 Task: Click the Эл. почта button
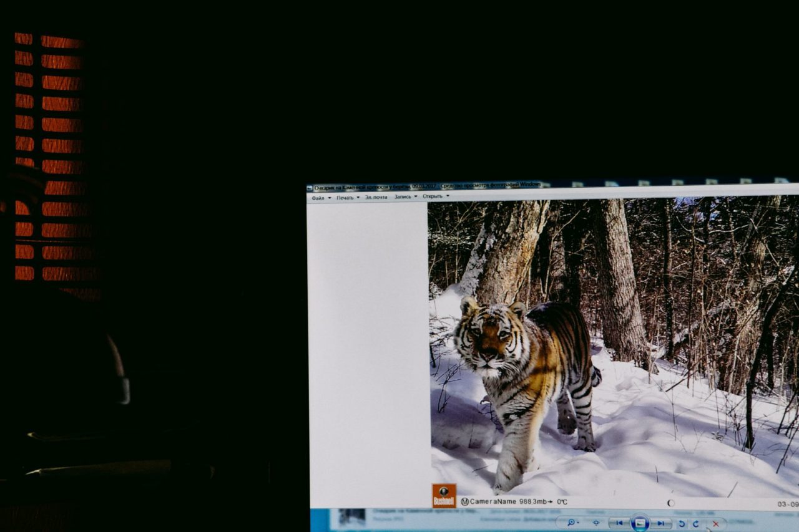[376, 198]
